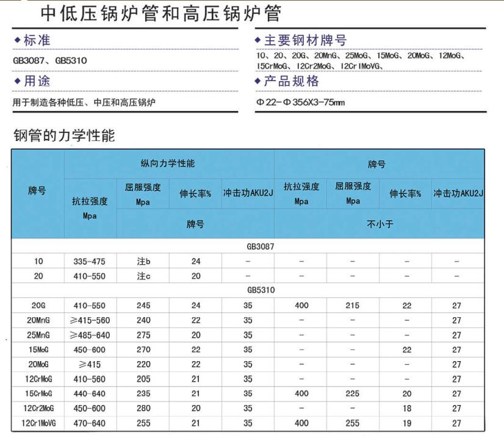Click the 15CrMoG row label in the table
The width and height of the screenshot is (504, 441).
pyautogui.click(x=38, y=394)
